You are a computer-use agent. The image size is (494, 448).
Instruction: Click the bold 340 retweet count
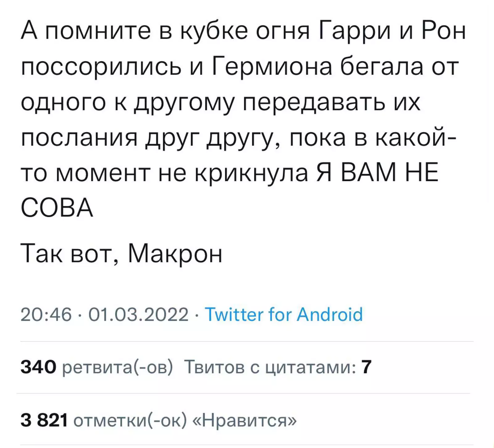coord(38,367)
